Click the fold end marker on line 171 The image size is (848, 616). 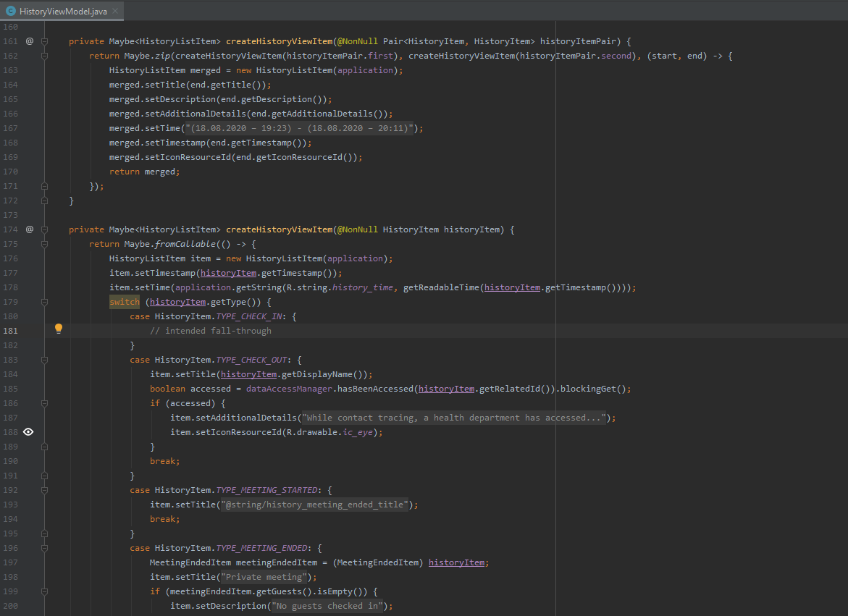[x=44, y=186]
